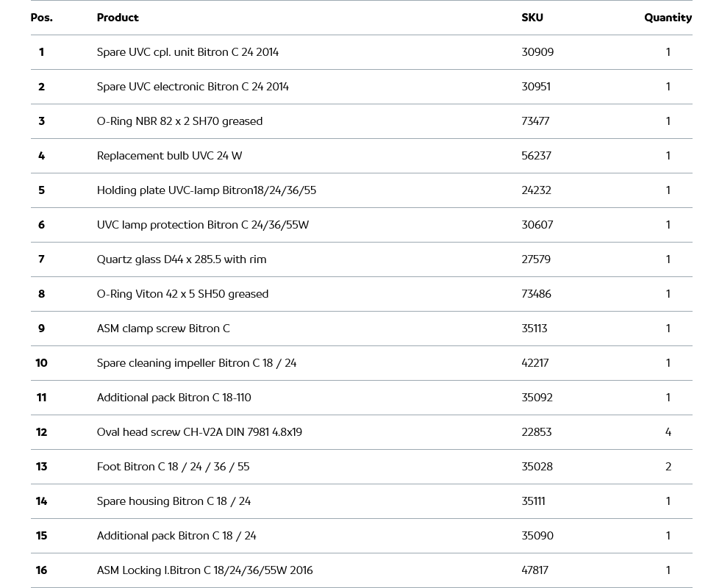This screenshot has width=708, height=588.
Task: Select SKU number 56237
Action: click(x=536, y=156)
